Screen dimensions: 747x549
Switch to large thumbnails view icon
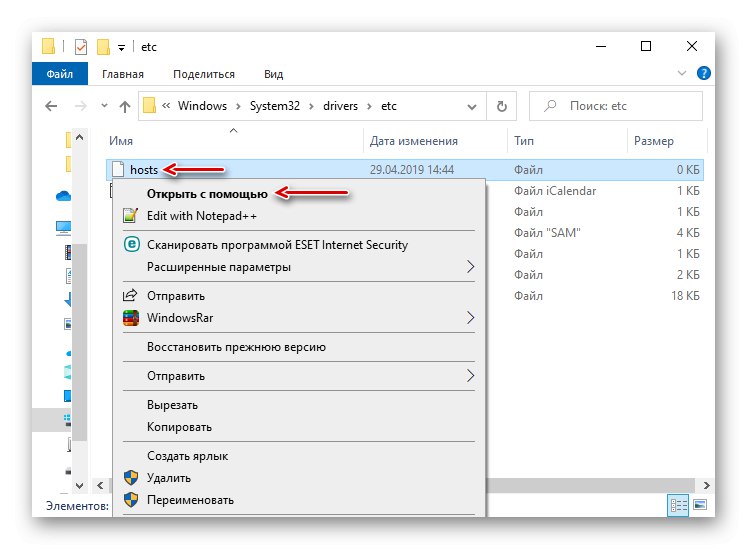[700, 505]
